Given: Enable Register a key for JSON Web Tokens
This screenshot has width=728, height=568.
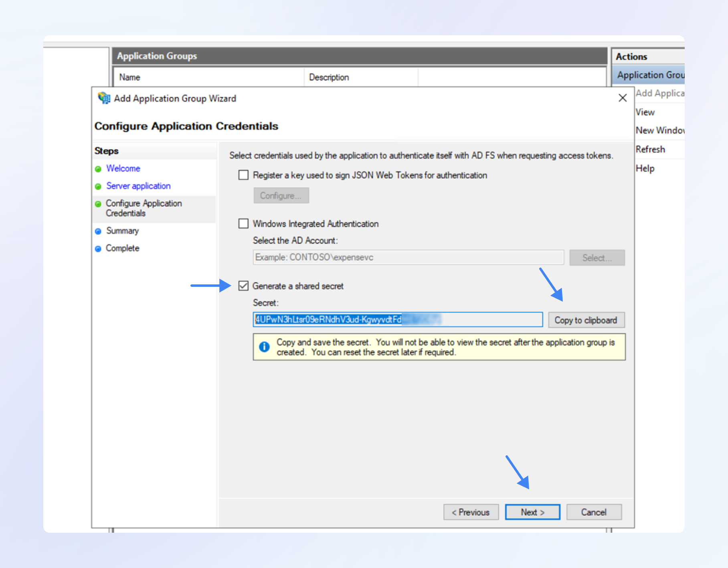Looking at the screenshot, I should (243, 175).
